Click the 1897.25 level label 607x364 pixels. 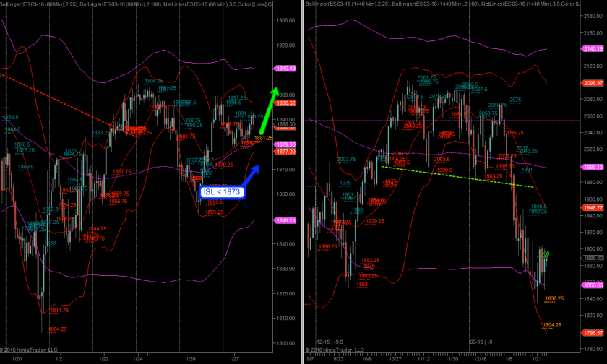coord(237,98)
